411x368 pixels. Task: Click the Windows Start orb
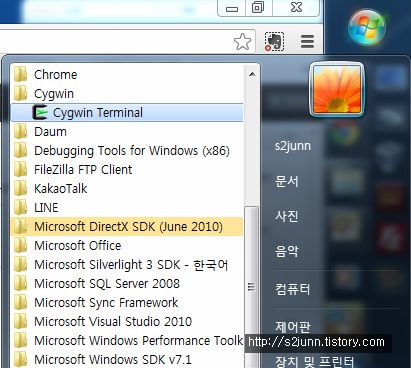(x=367, y=27)
